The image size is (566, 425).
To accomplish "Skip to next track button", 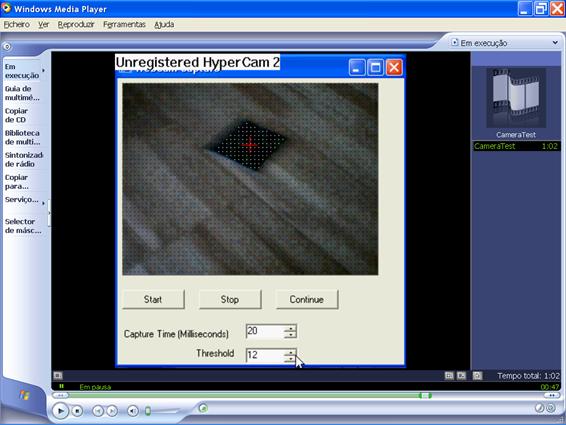I will click(x=112, y=411).
